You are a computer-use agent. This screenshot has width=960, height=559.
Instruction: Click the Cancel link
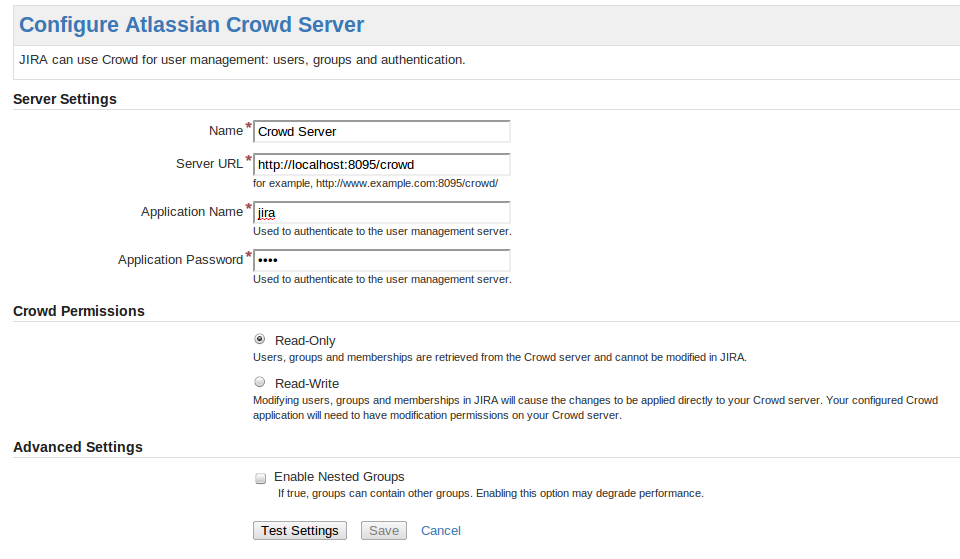[441, 531]
